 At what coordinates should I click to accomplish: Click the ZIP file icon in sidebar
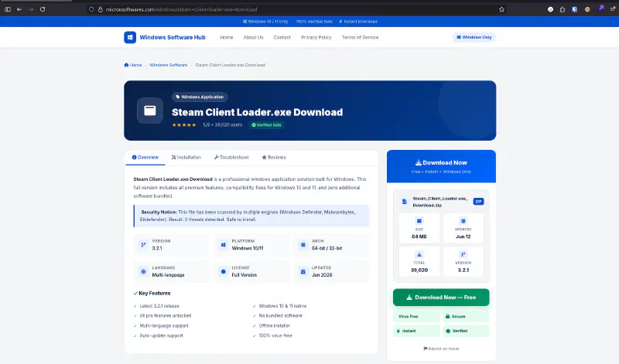pos(404,202)
